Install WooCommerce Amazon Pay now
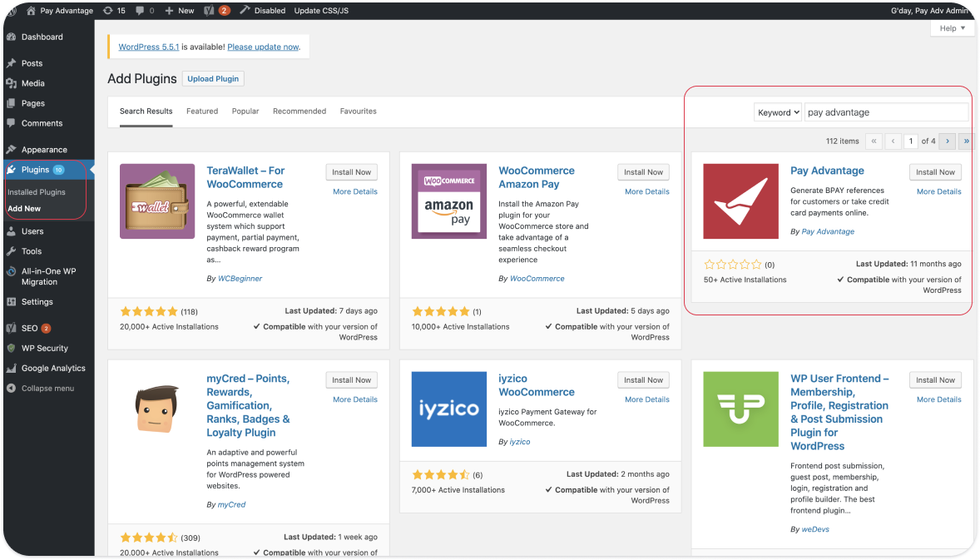The width and height of the screenshot is (980, 560). [x=643, y=172]
